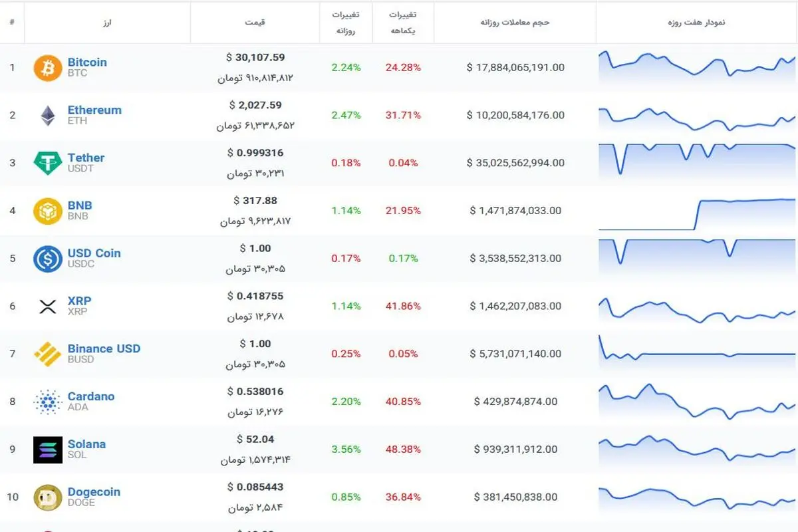Image resolution: width=798 pixels, height=532 pixels.
Task: Sort by the تغییرات یکماهه column header
Action: (403, 23)
